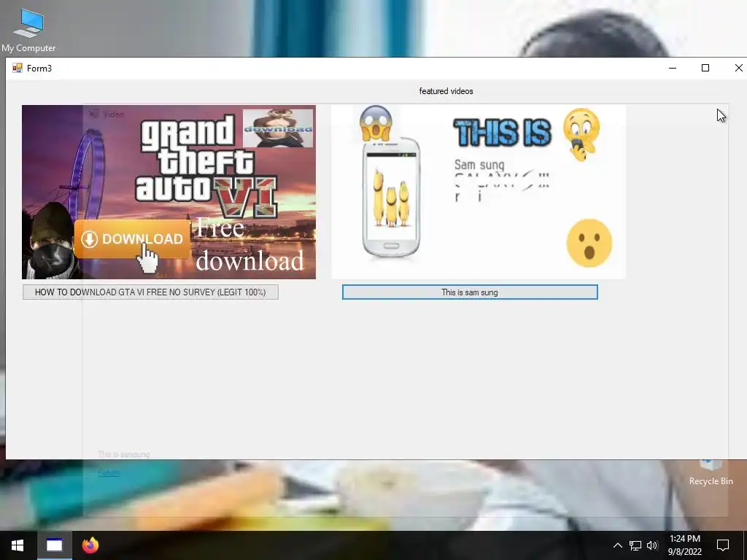Open the This Is Sam sung thumbnail

pos(479,192)
